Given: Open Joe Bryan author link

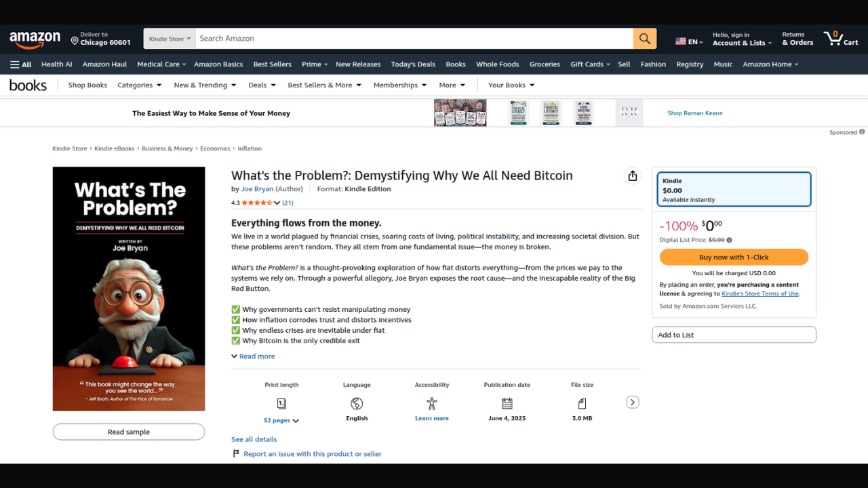Looking at the screenshot, I should (257, 189).
